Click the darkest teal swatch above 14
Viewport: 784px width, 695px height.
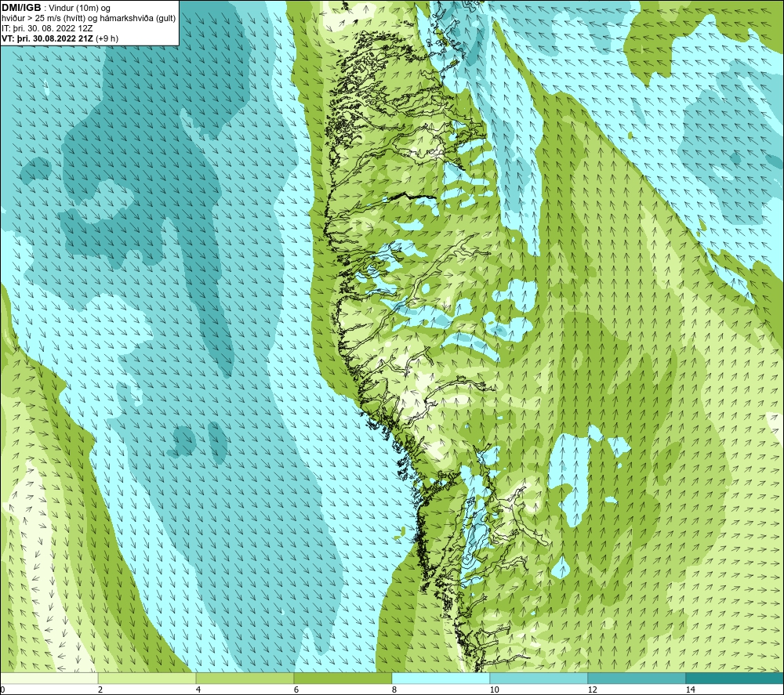[x=734, y=678]
